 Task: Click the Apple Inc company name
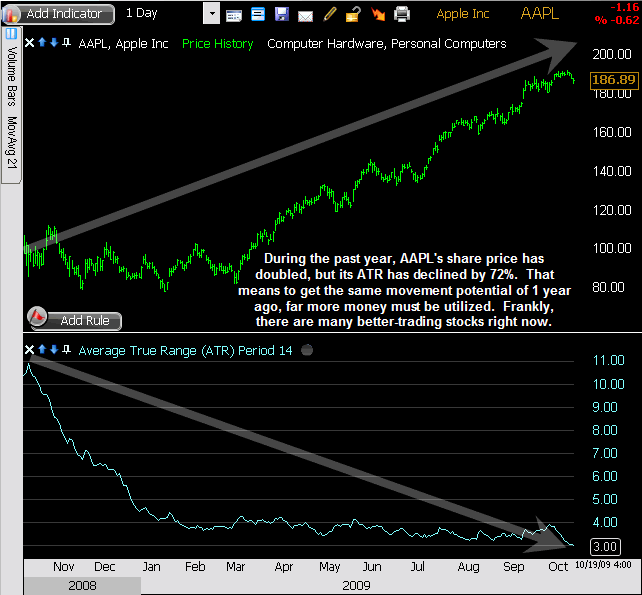[x=463, y=14]
